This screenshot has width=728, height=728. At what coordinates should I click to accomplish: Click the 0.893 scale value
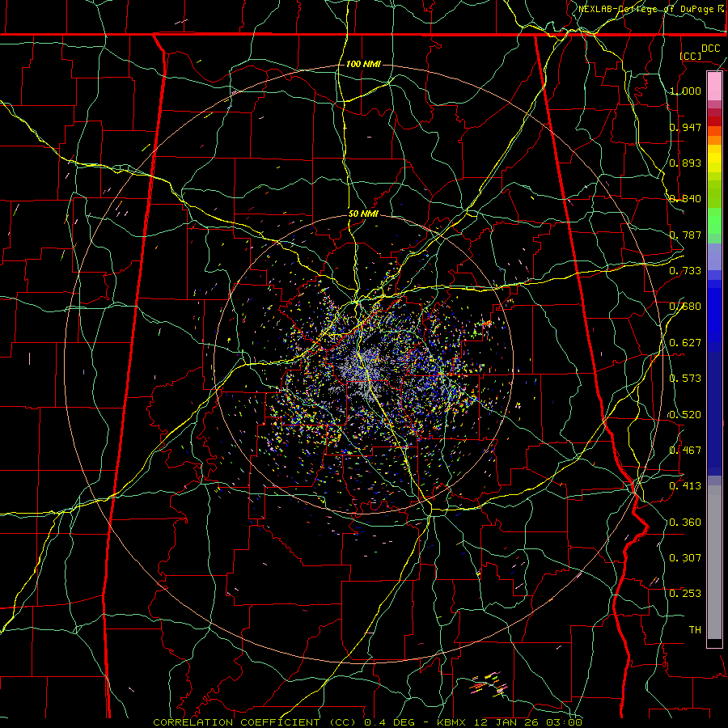[685, 163]
